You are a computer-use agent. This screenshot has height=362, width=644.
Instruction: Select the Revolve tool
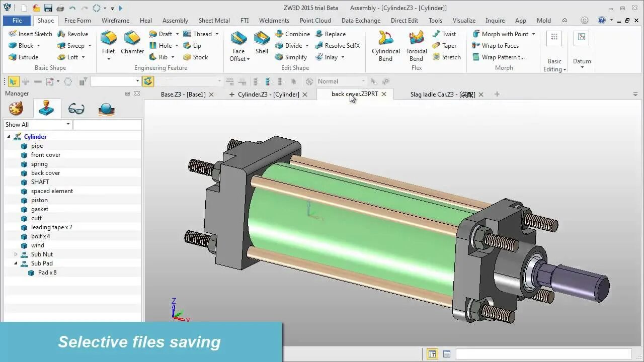(x=72, y=34)
